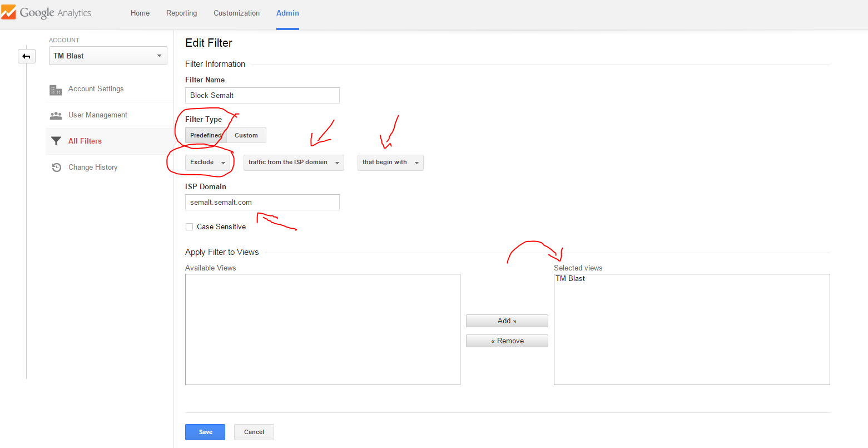Click the Change History clock icon
The height and width of the screenshot is (448, 868).
click(x=56, y=168)
